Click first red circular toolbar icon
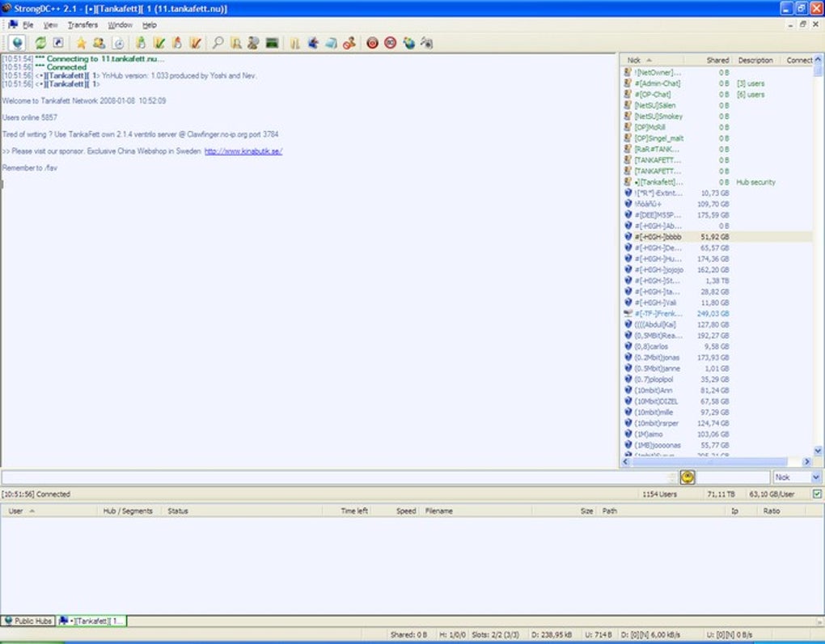The width and height of the screenshot is (825, 644). point(372,43)
